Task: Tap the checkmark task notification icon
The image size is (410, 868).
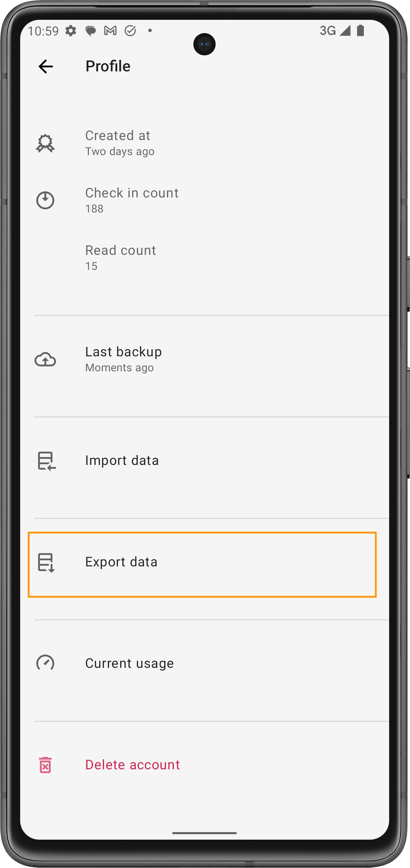Action: 130,31
